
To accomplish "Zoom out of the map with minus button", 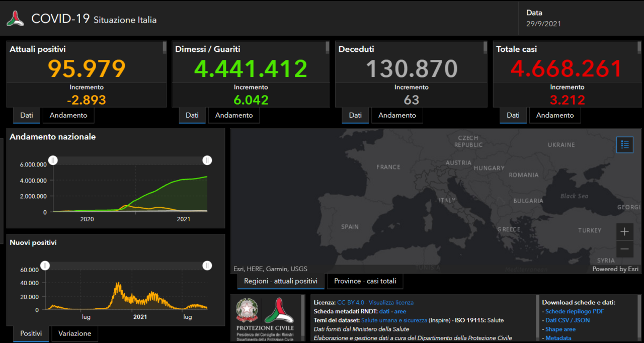I will [x=624, y=248].
